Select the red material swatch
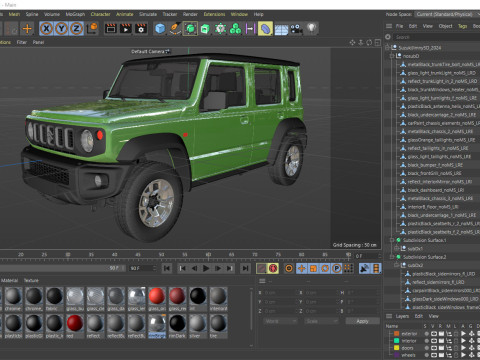 75,323
